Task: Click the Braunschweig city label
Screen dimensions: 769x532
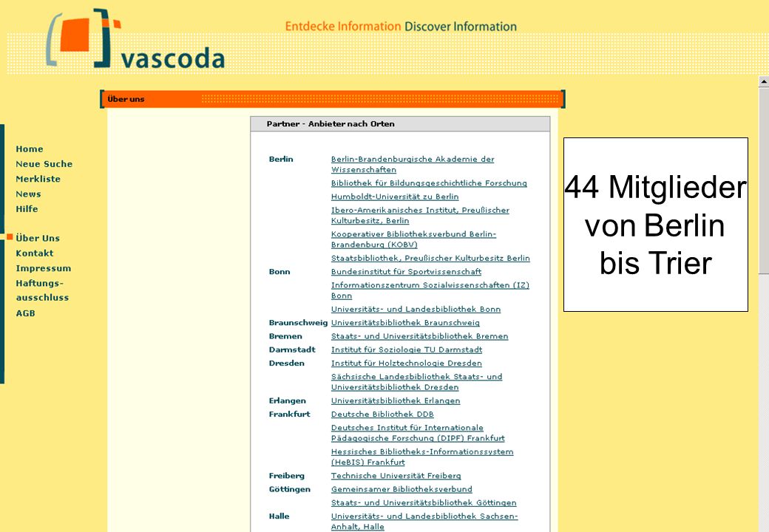Action: pyautogui.click(x=298, y=323)
